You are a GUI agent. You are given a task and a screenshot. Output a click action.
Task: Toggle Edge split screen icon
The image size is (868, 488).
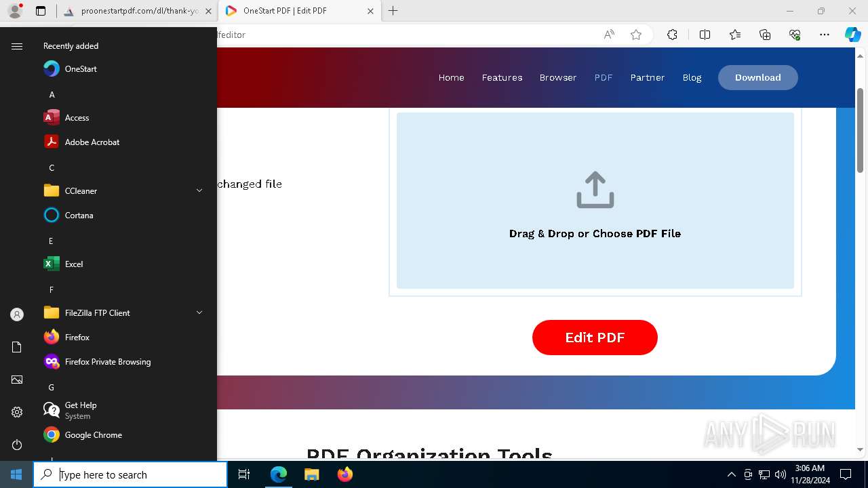coord(705,35)
